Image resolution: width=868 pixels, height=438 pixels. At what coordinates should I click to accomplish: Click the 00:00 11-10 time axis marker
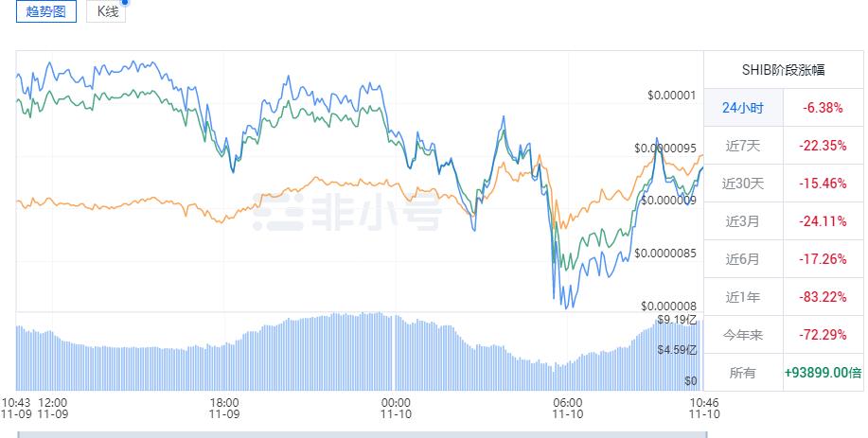tap(396, 407)
